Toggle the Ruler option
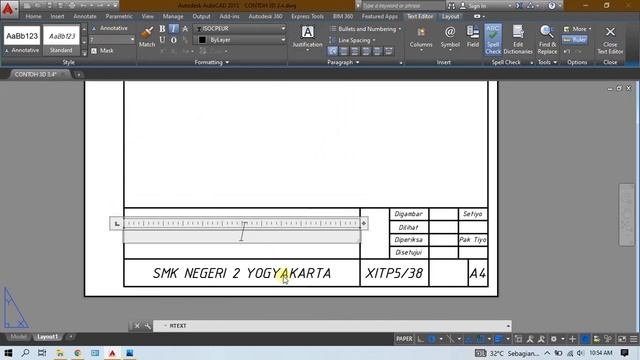 pyautogui.click(x=575, y=40)
